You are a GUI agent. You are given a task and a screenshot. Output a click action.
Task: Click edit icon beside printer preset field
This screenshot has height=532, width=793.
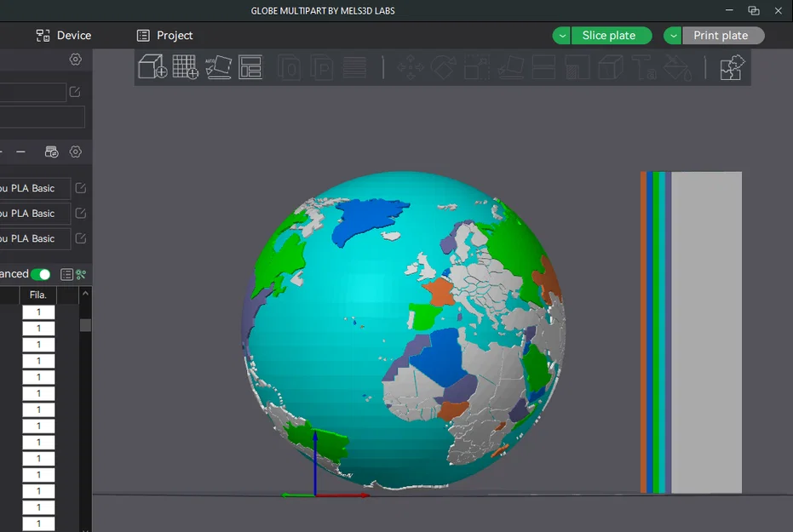pyautogui.click(x=75, y=91)
